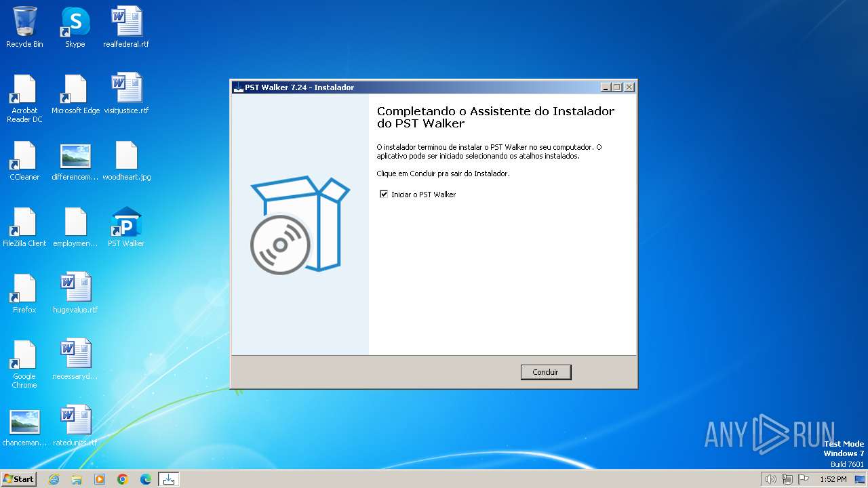Open Firefox desktop shortcut

pyautogui.click(x=24, y=293)
